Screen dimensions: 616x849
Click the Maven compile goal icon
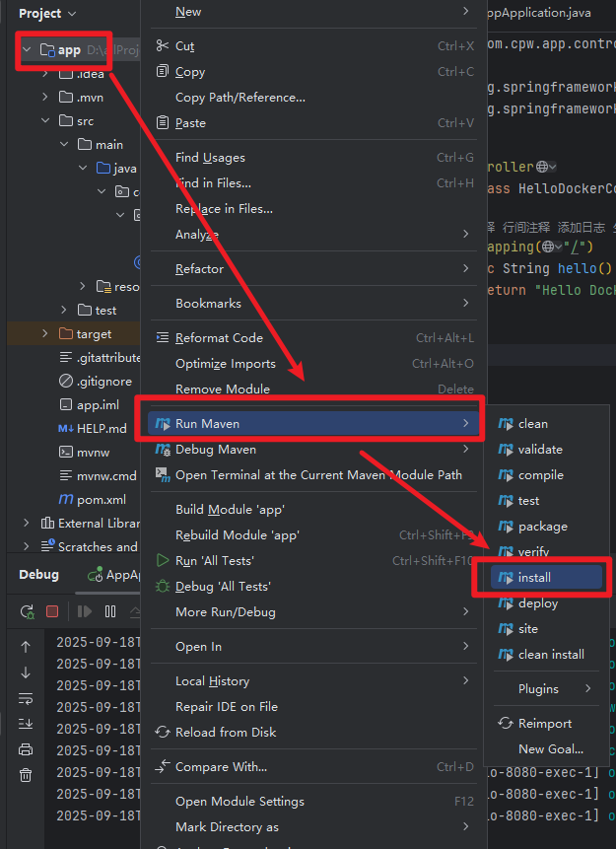[505, 475]
